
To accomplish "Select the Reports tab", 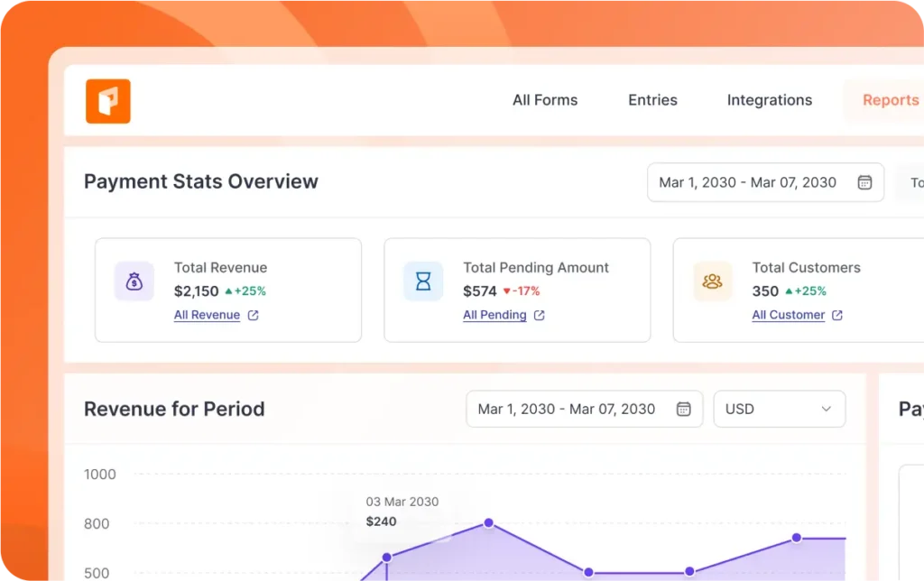I will point(890,100).
